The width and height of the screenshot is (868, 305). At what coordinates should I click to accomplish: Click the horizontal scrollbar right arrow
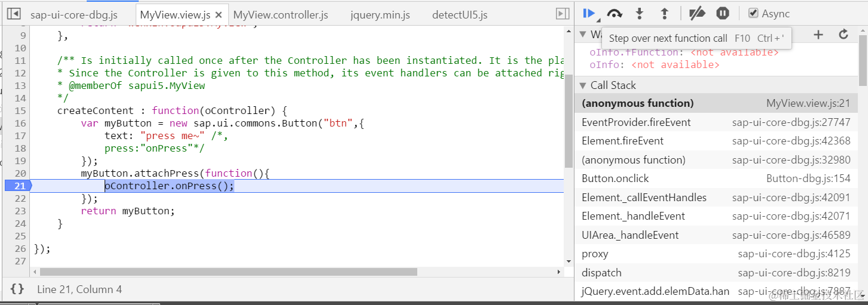tap(559, 272)
